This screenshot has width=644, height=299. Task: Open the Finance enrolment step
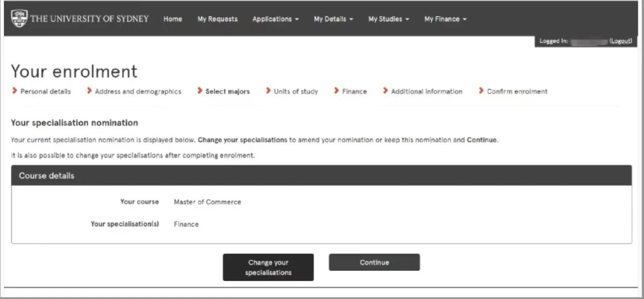tap(354, 92)
